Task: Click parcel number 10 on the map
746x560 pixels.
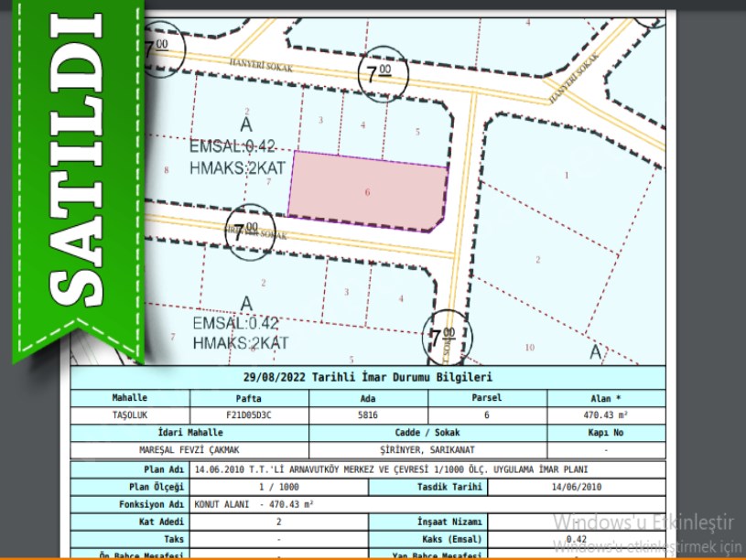Action: point(529,348)
